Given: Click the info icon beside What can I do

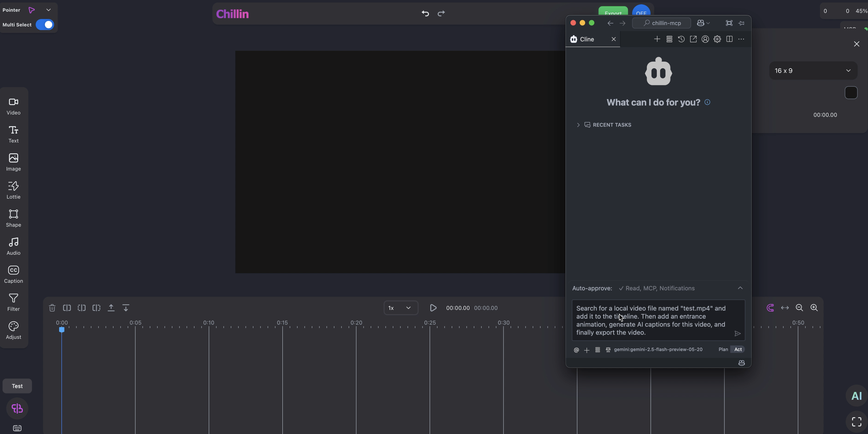Looking at the screenshot, I should click(707, 102).
